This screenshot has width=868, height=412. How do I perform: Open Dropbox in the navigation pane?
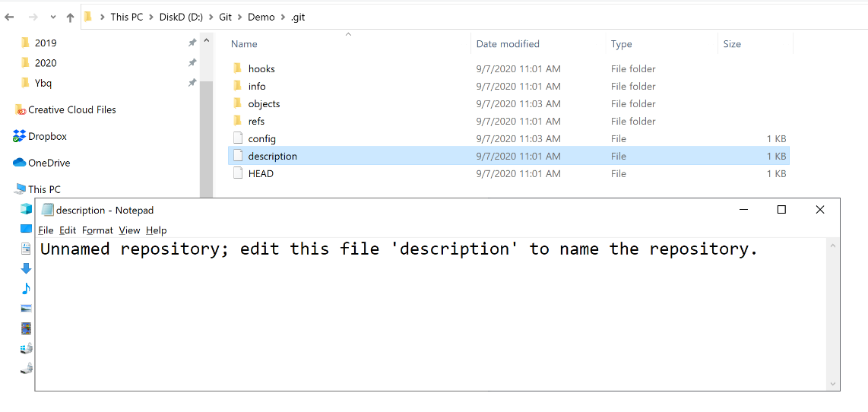[x=48, y=136]
